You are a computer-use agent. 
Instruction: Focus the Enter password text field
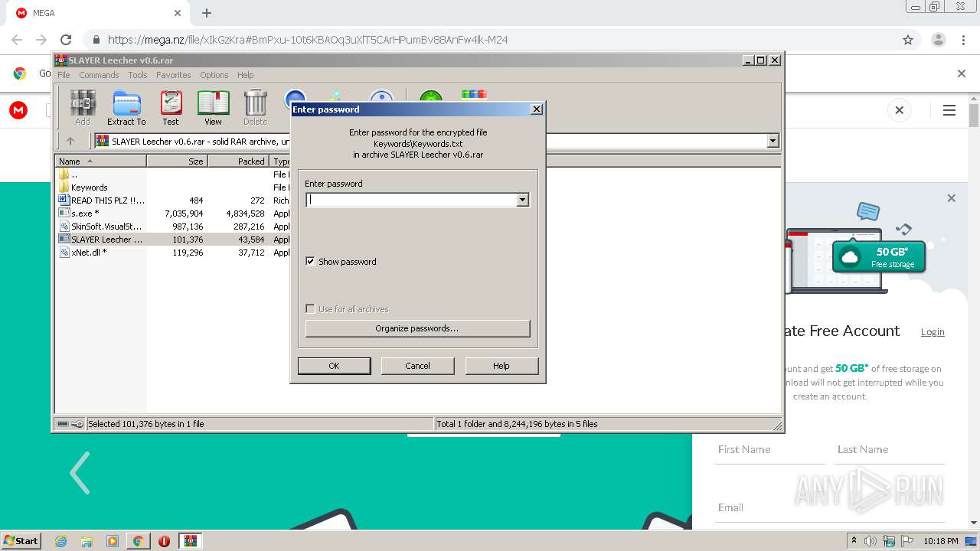(412, 200)
